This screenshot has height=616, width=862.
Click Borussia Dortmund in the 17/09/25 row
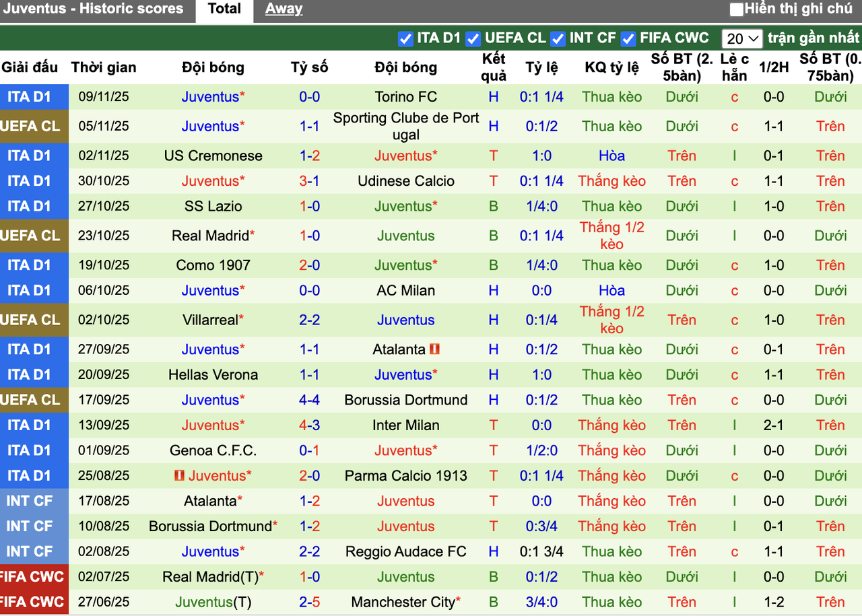[x=406, y=401]
